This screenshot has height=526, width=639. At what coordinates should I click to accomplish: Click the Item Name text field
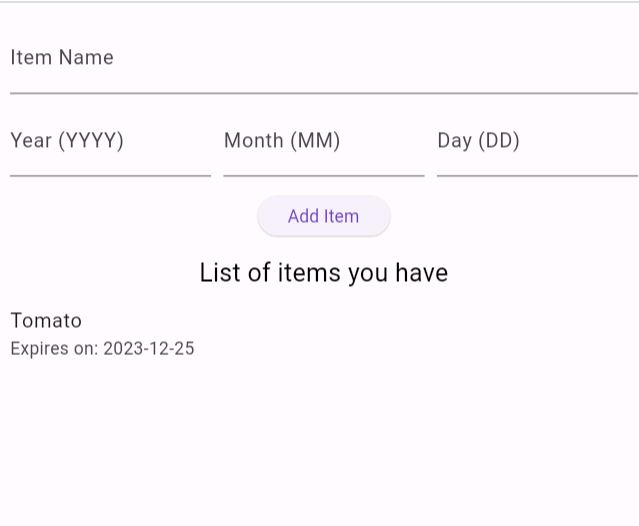[323, 60]
